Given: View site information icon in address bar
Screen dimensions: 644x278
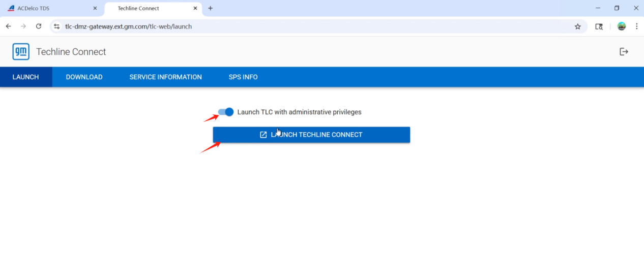Looking at the screenshot, I should click(57, 26).
